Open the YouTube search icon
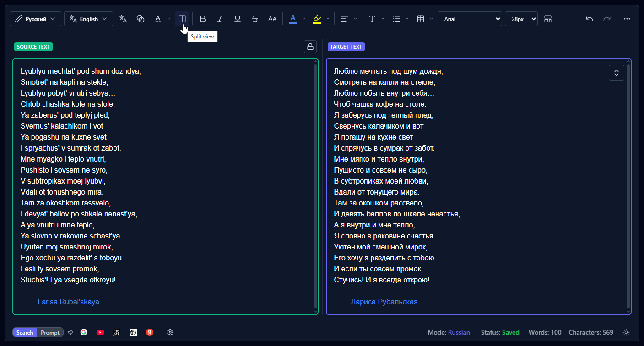The height and width of the screenshot is (346, 644). click(100, 332)
